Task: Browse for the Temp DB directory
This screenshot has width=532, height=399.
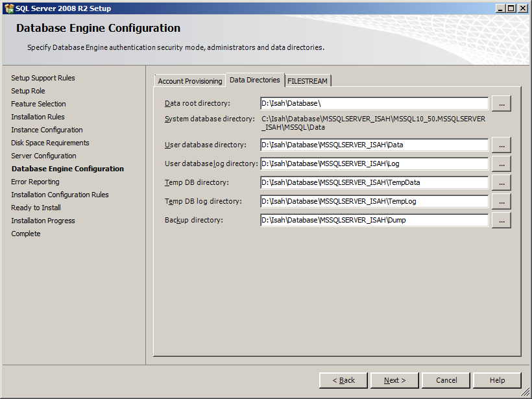Action: (x=501, y=182)
